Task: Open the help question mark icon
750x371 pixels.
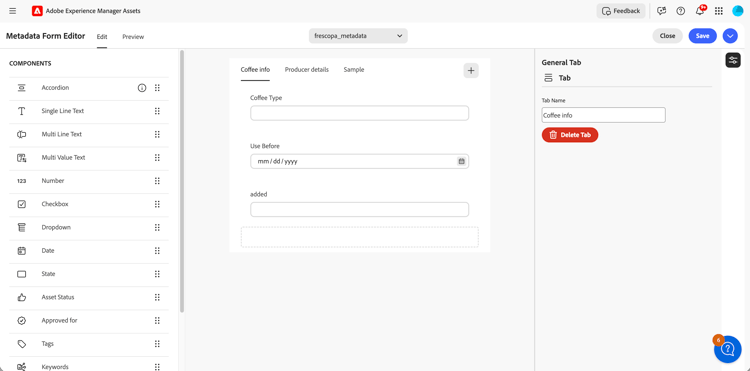Action: click(680, 11)
